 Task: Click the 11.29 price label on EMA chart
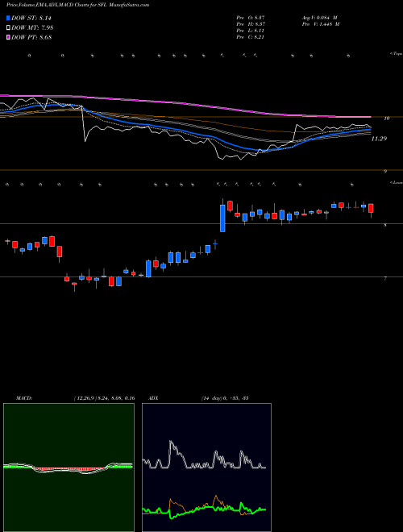(379, 139)
